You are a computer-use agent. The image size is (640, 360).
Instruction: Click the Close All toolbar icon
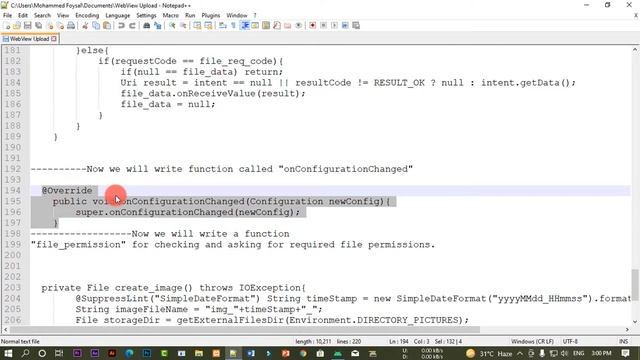60,25
